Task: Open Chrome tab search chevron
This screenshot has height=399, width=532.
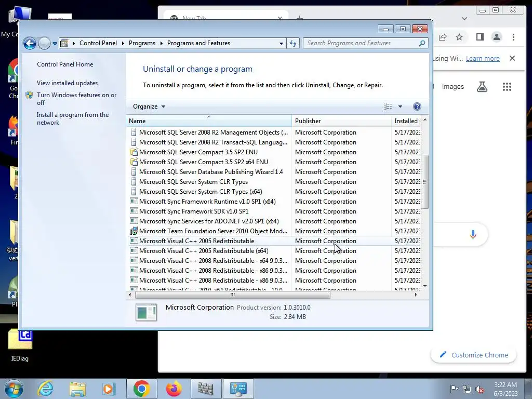Action: point(464,19)
